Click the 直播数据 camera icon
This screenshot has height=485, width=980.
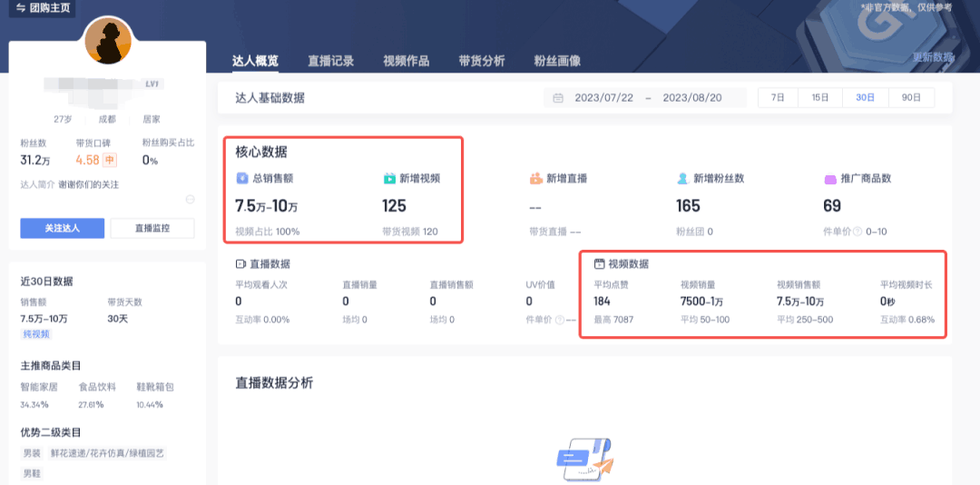click(240, 264)
